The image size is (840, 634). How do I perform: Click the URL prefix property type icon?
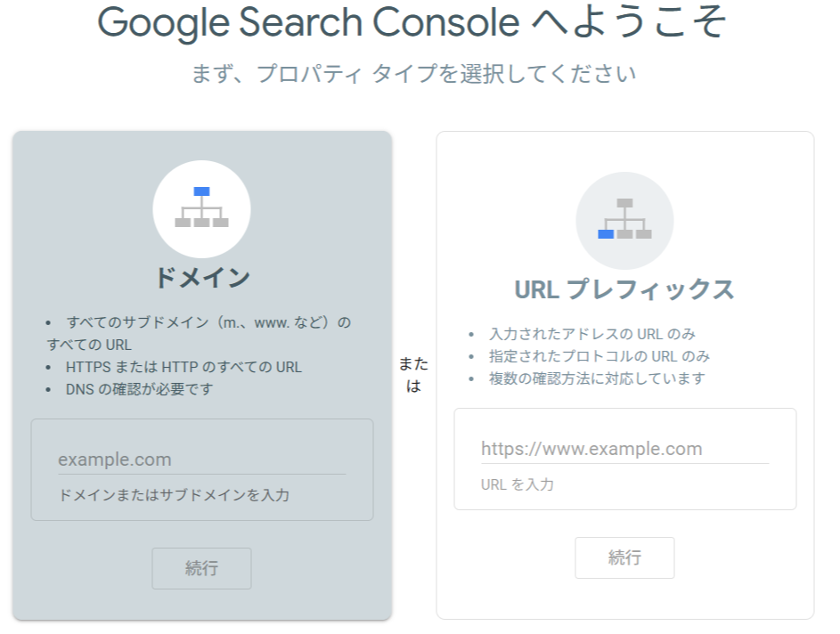(x=624, y=221)
